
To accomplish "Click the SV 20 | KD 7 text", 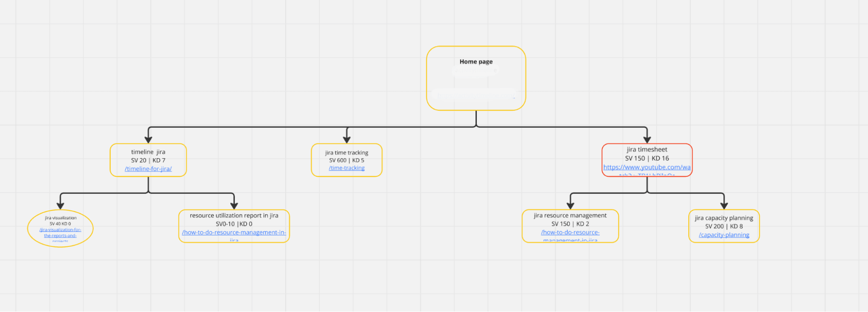I will [148, 160].
